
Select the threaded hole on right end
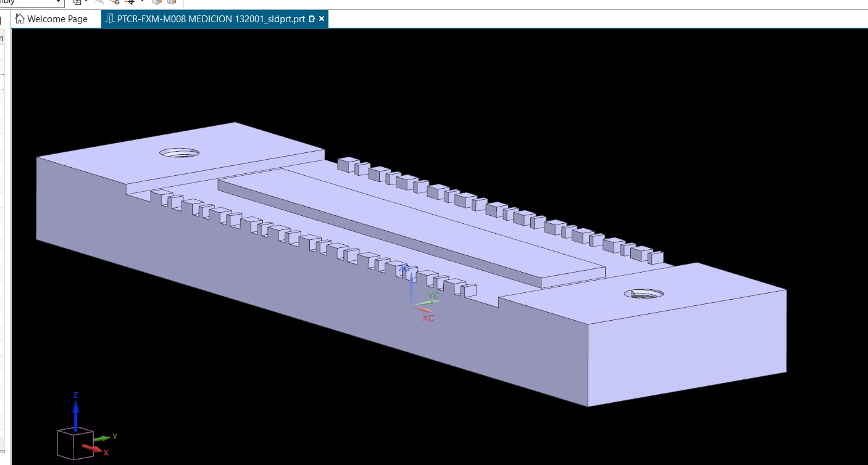point(644,294)
